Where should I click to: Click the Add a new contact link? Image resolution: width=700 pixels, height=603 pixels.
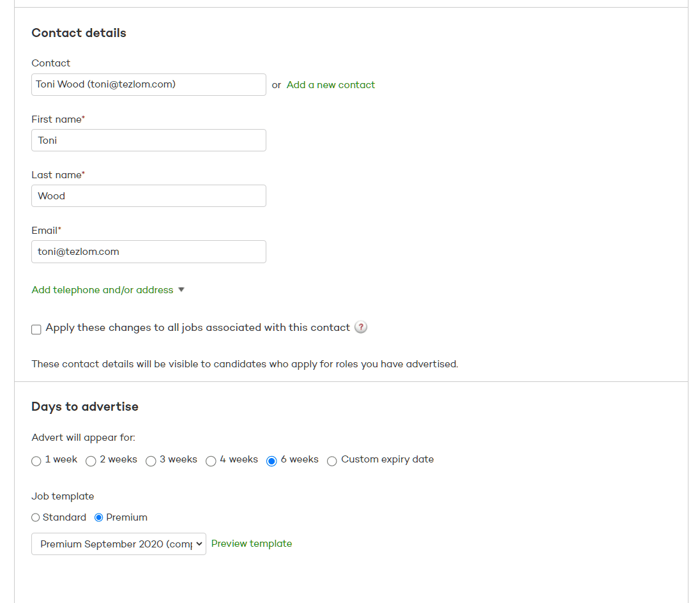tap(330, 85)
